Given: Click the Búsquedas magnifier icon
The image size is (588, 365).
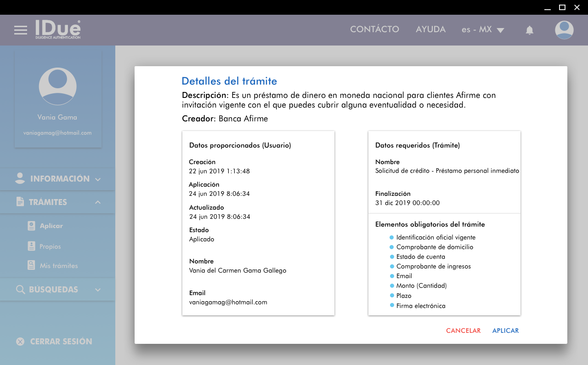Looking at the screenshot, I should pyautogui.click(x=20, y=290).
